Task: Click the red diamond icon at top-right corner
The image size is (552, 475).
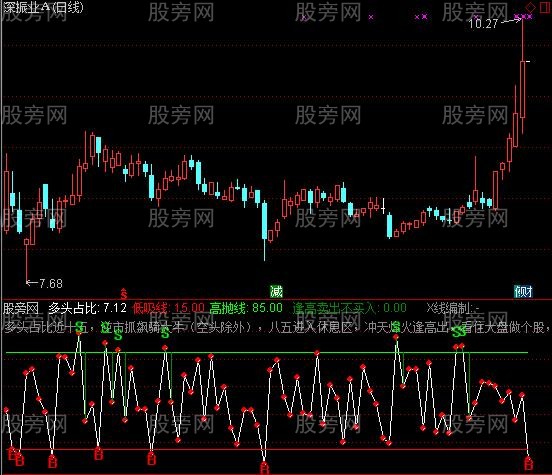Action: [x=530, y=7]
